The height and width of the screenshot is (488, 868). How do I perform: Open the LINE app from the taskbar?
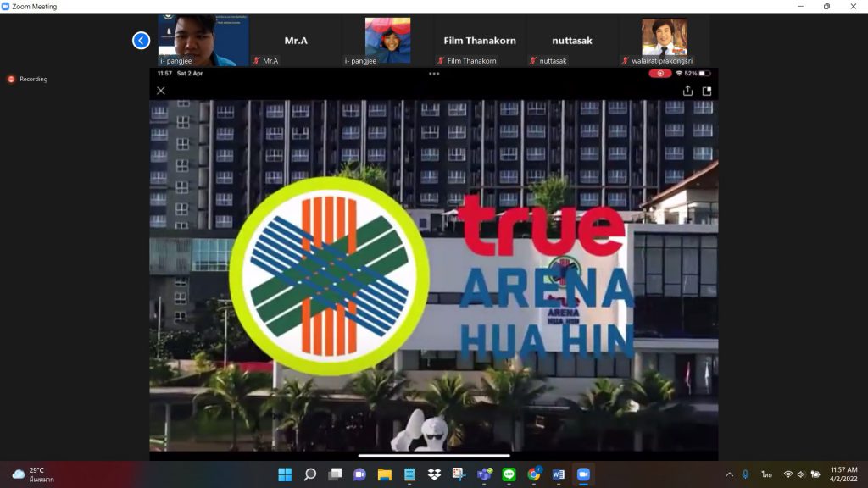[x=509, y=474]
